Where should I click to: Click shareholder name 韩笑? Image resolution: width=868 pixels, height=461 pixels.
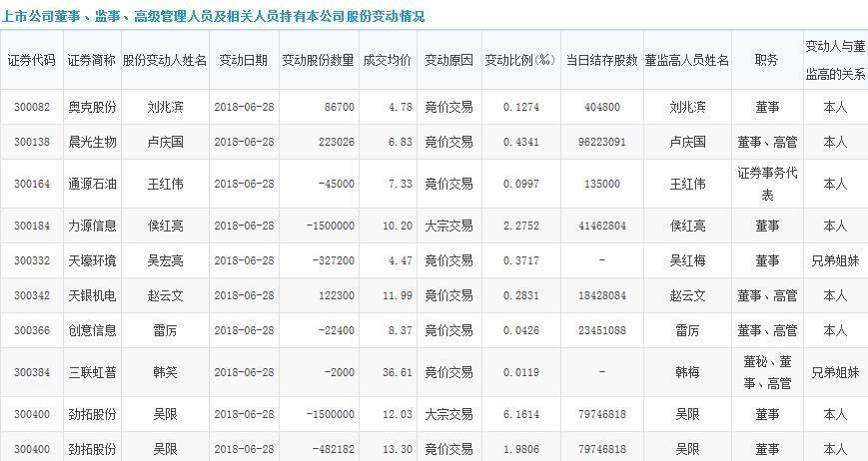click(x=165, y=372)
